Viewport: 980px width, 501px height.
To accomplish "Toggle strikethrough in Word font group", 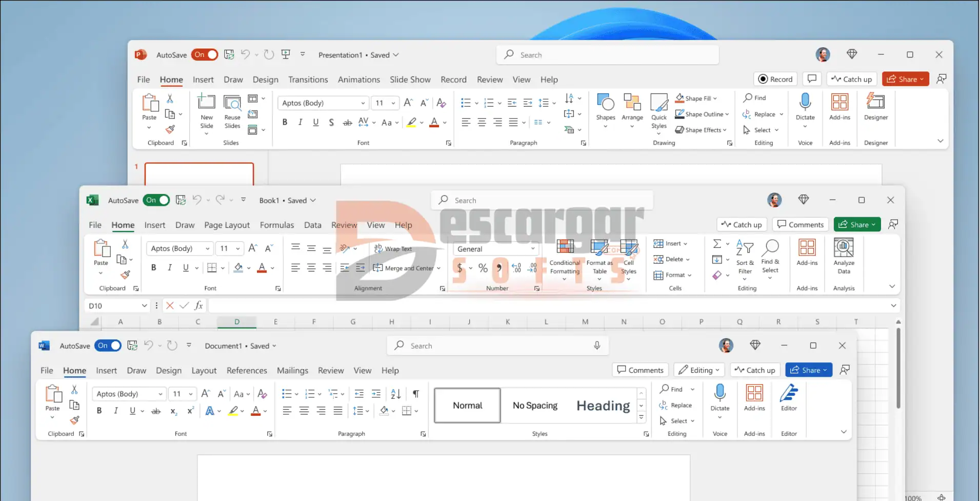I will point(156,411).
